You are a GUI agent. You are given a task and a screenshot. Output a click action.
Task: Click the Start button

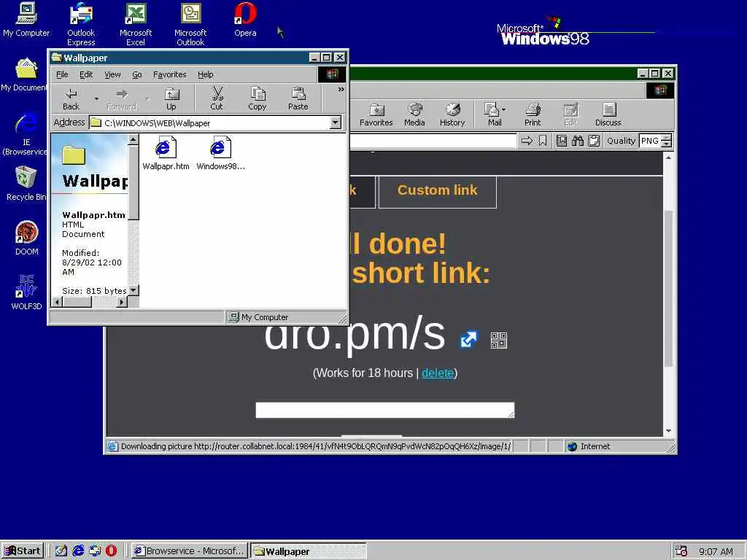coord(23,551)
